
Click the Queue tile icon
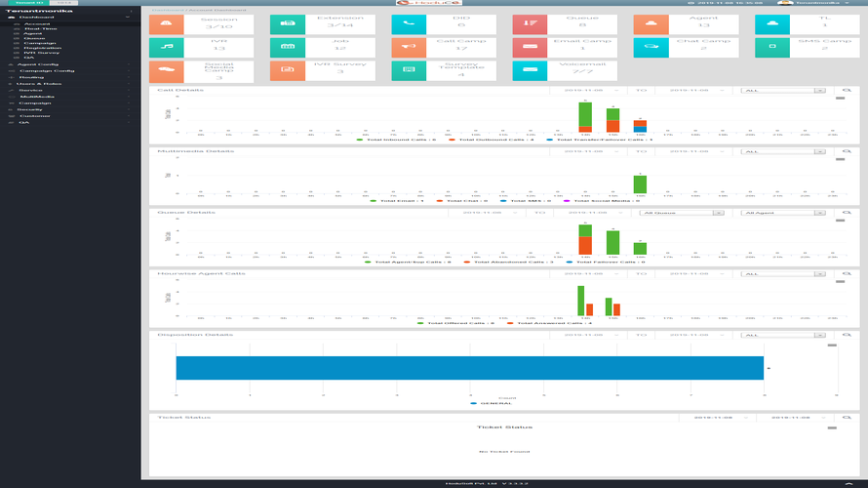[530, 23]
